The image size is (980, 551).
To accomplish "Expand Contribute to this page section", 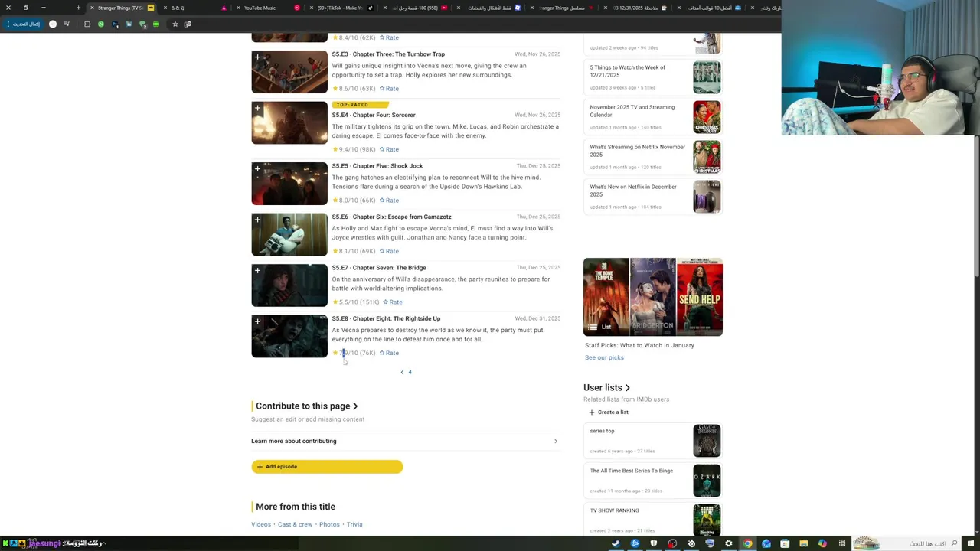I will pyautogui.click(x=355, y=406).
